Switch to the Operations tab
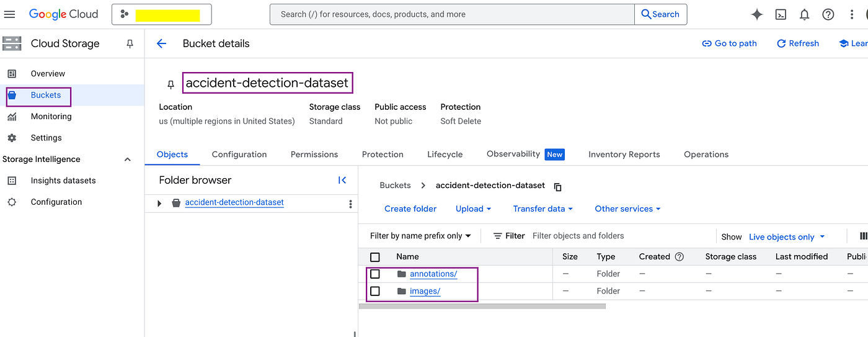The width and height of the screenshot is (868, 337). pyautogui.click(x=706, y=155)
